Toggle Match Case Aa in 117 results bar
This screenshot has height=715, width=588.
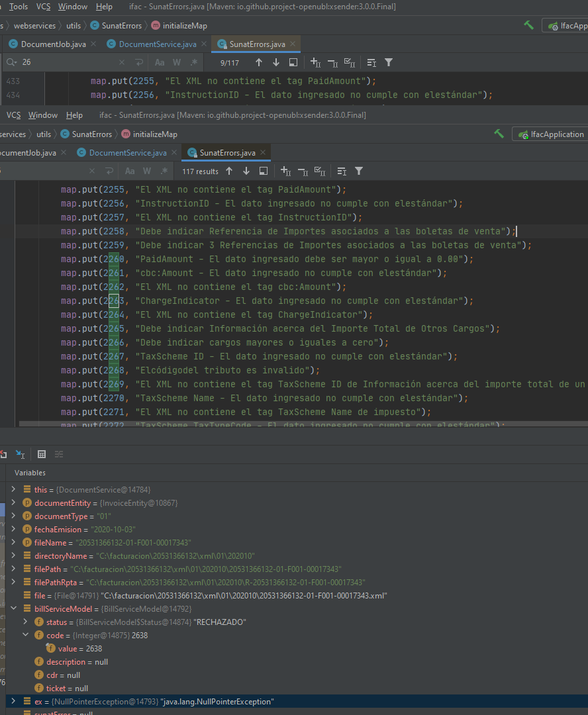(130, 171)
